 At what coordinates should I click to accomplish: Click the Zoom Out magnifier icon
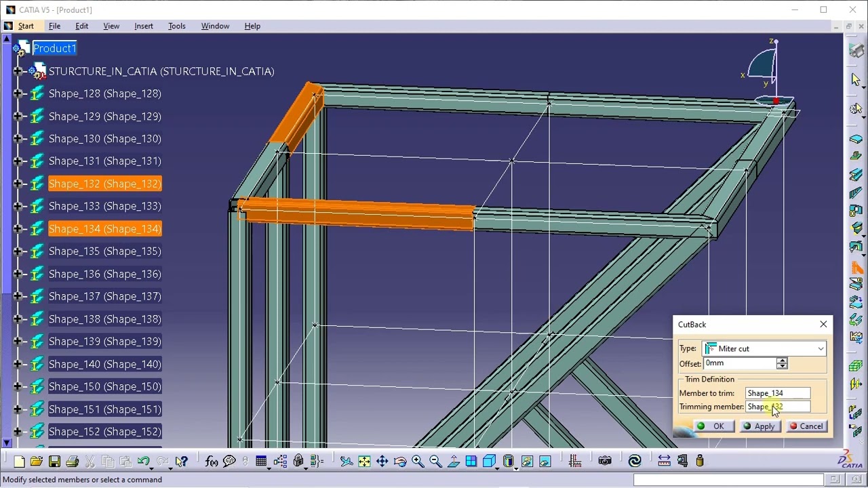click(x=435, y=462)
